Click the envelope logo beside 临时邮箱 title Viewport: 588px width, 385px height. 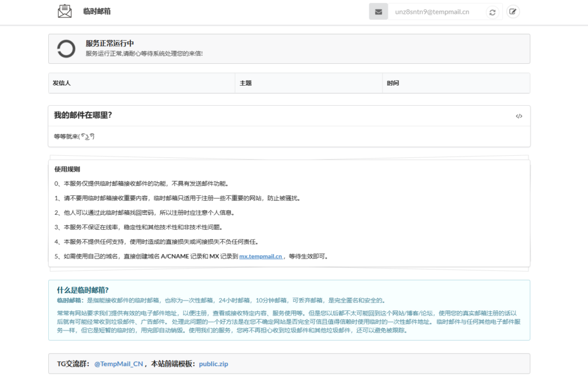[65, 11]
